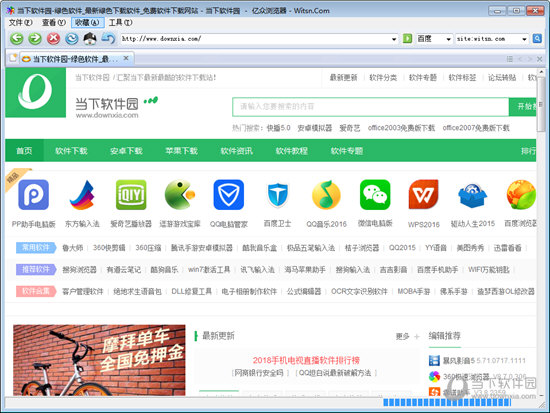
Task: Click the green 当下软件园 site logo
Action: (x=35, y=92)
